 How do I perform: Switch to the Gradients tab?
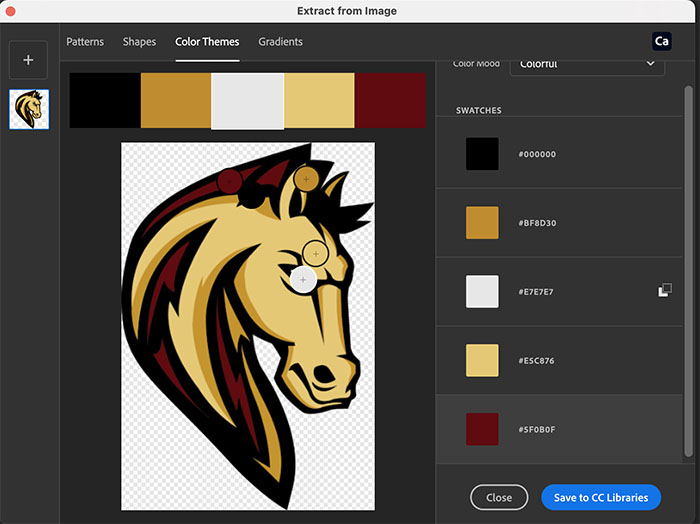click(x=280, y=42)
